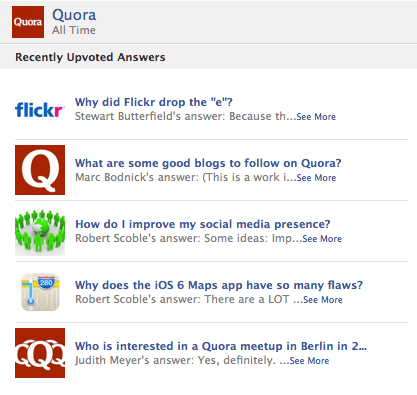Click the All Time subtitle
This screenshot has height=395, width=417.
pyautogui.click(x=74, y=30)
